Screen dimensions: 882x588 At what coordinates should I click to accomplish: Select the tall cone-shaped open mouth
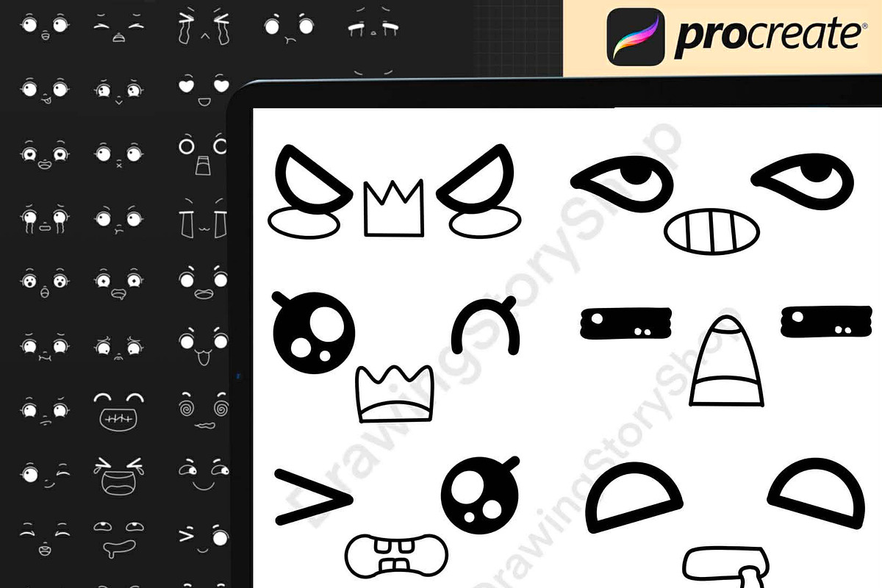(727, 361)
